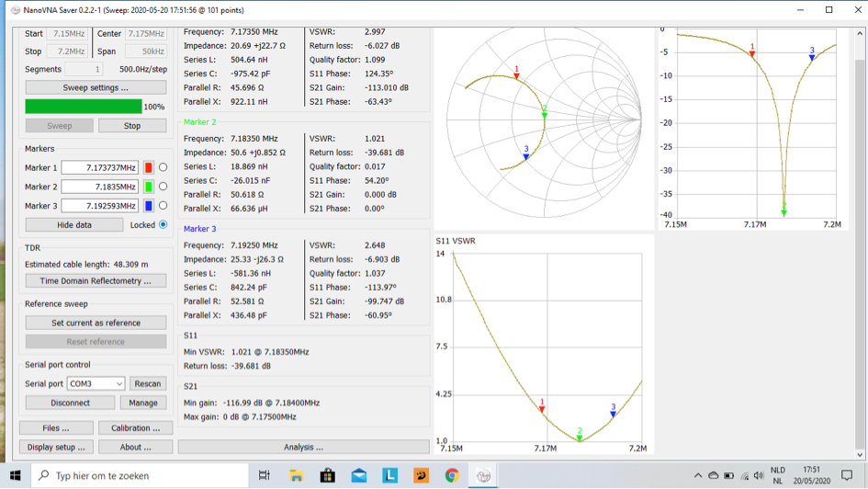Open orange app icon on taskbar
The width and height of the screenshot is (868, 489).
point(422,475)
